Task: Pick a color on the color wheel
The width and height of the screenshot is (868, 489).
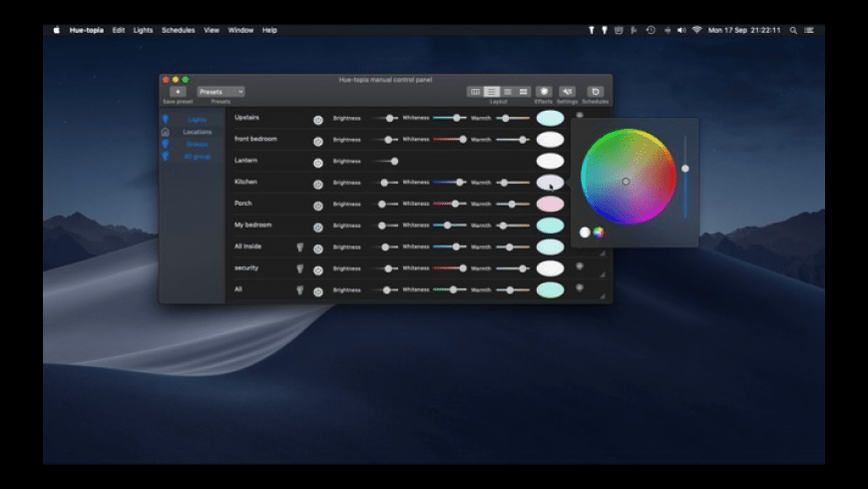Action: [629, 177]
